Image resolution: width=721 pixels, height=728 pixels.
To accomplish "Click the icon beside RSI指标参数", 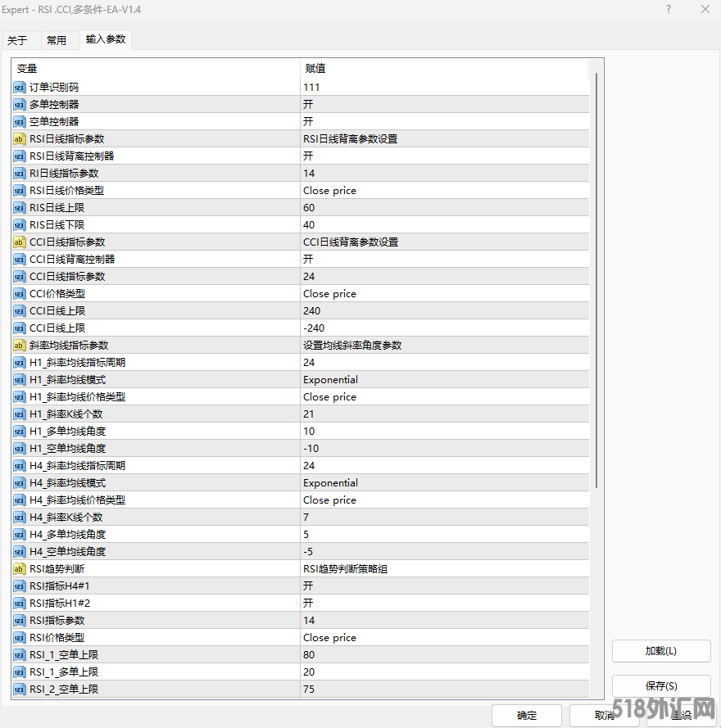I will pyautogui.click(x=19, y=620).
